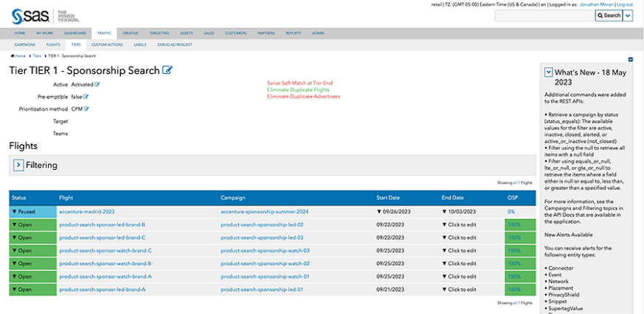
Task: Open campaign accenture-sponsorship-summer-2024
Action: point(265,212)
